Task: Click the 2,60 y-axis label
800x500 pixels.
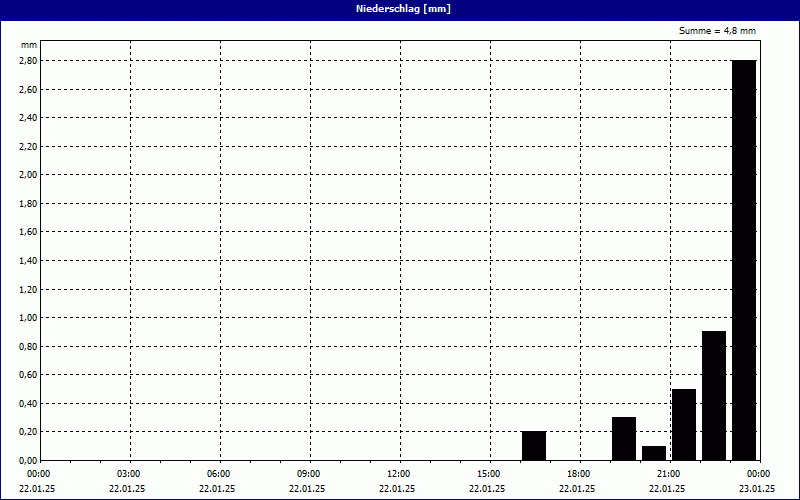Action: coord(29,89)
